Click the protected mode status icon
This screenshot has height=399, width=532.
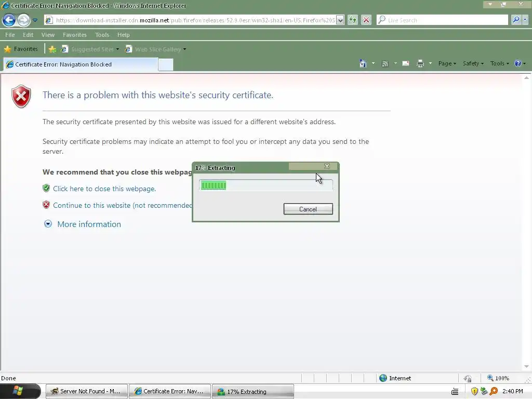pos(468,378)
